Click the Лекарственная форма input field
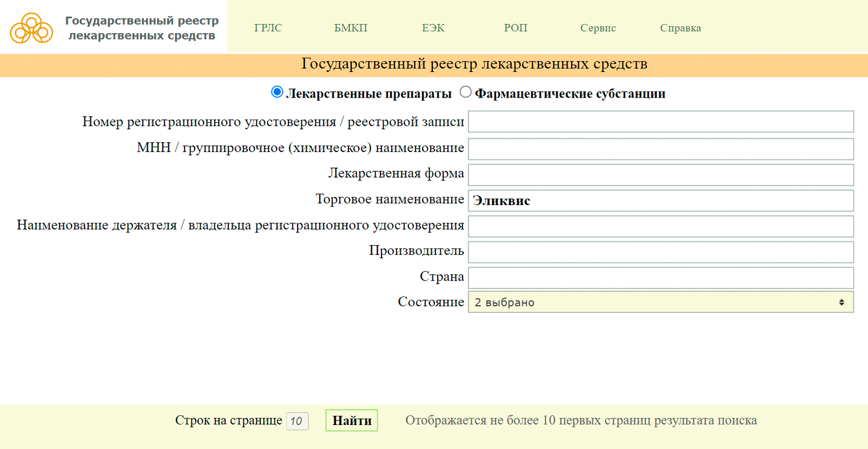This screenshot has height=449, width=868. coord(661,175)
